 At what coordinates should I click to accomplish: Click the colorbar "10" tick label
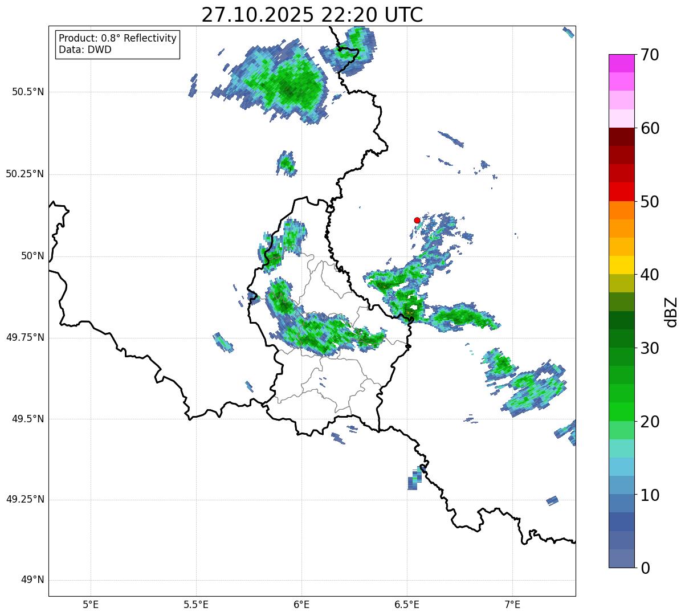(x=650, y=495)
